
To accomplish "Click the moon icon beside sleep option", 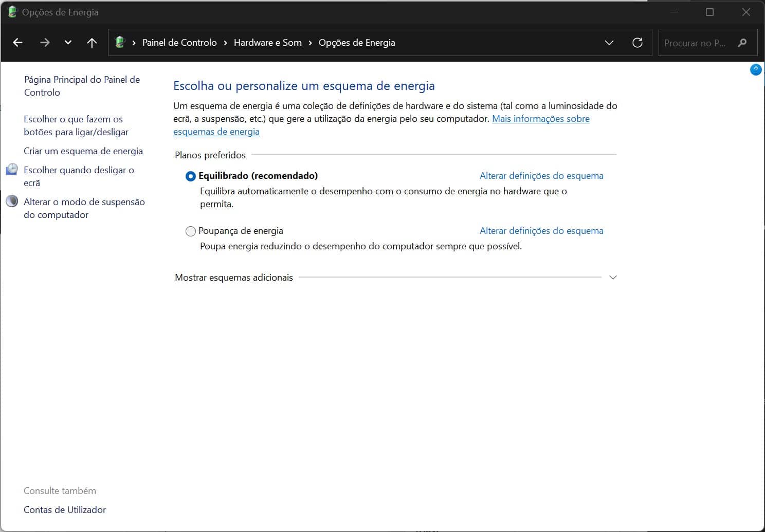I will click(x=12, y=201).
